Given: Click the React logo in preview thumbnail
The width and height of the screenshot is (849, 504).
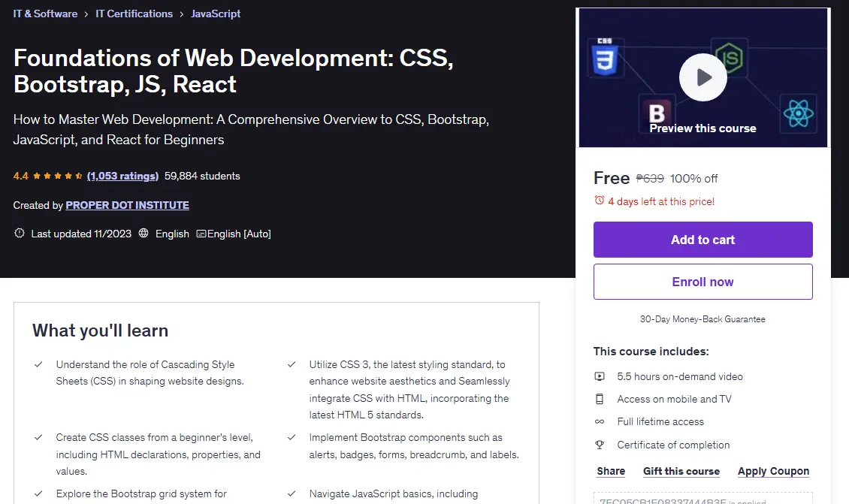Looking at the screenshot, I should point(798,113).
